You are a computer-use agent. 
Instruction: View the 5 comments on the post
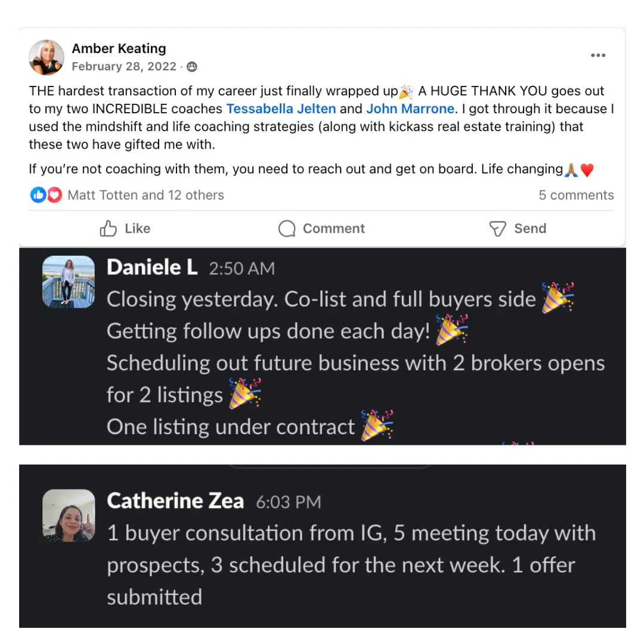(x=576, y=195)
